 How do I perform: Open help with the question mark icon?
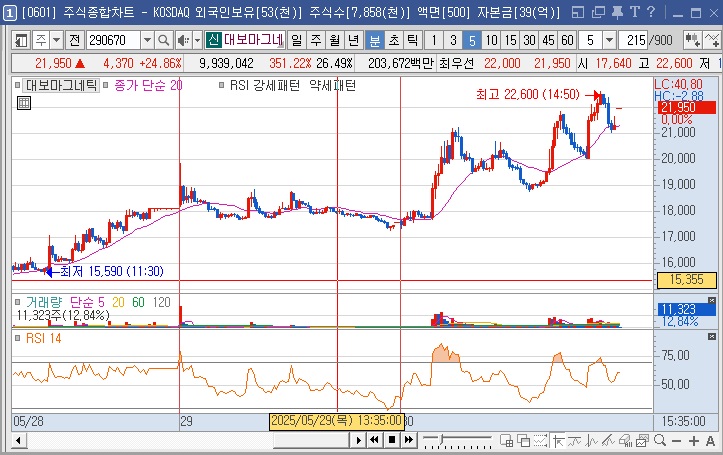point(651,12)
